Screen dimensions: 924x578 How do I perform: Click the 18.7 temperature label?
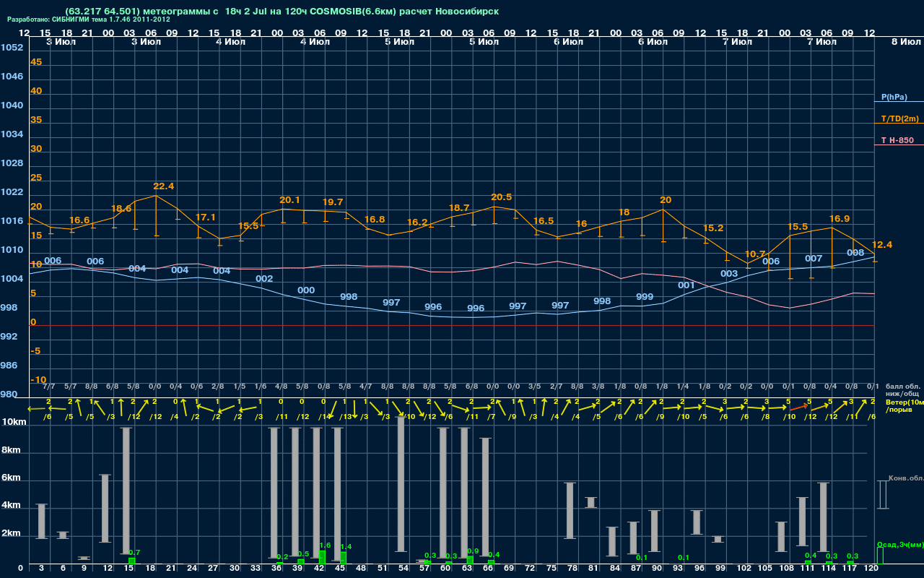459,207
